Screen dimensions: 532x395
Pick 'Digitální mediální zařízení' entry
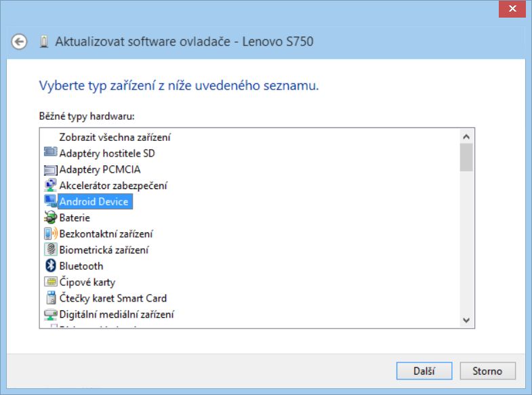117,314
